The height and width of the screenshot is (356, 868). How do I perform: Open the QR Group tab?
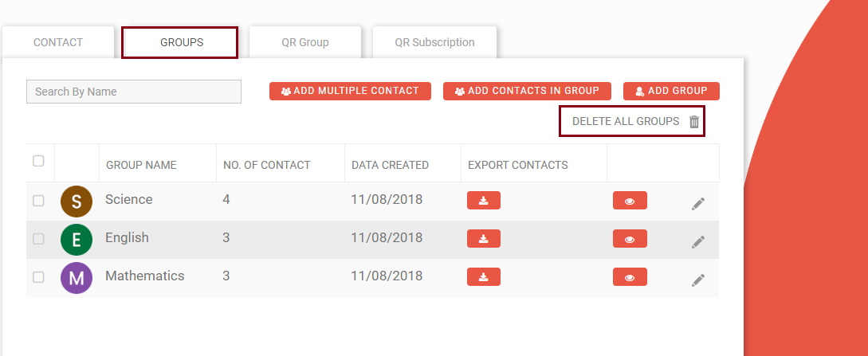[305, 42]
